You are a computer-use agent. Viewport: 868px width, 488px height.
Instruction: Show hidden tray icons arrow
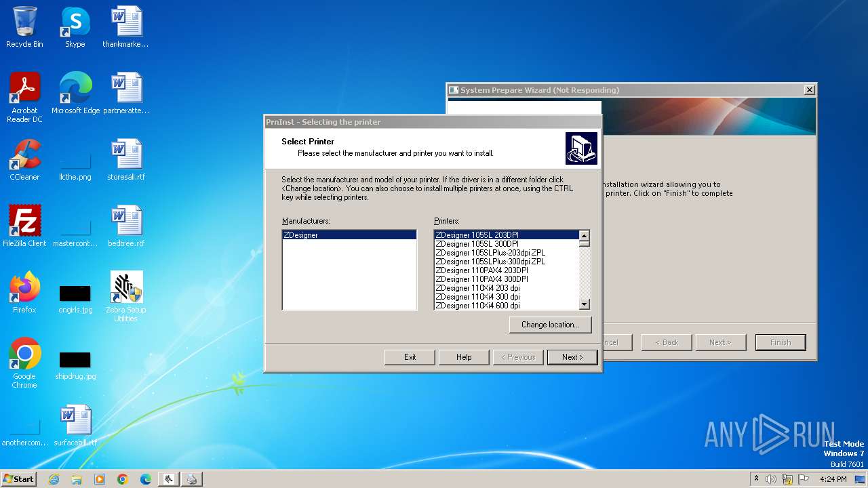[756, 479]
